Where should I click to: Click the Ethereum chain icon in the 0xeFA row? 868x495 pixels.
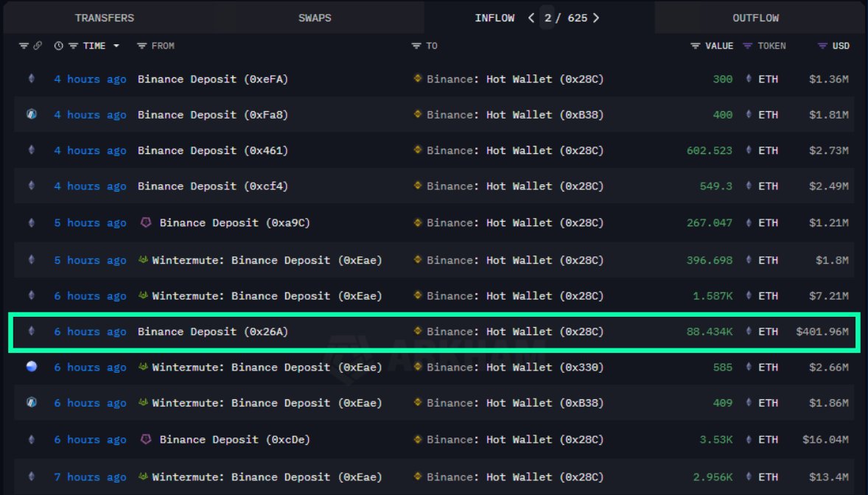point(32,79)
